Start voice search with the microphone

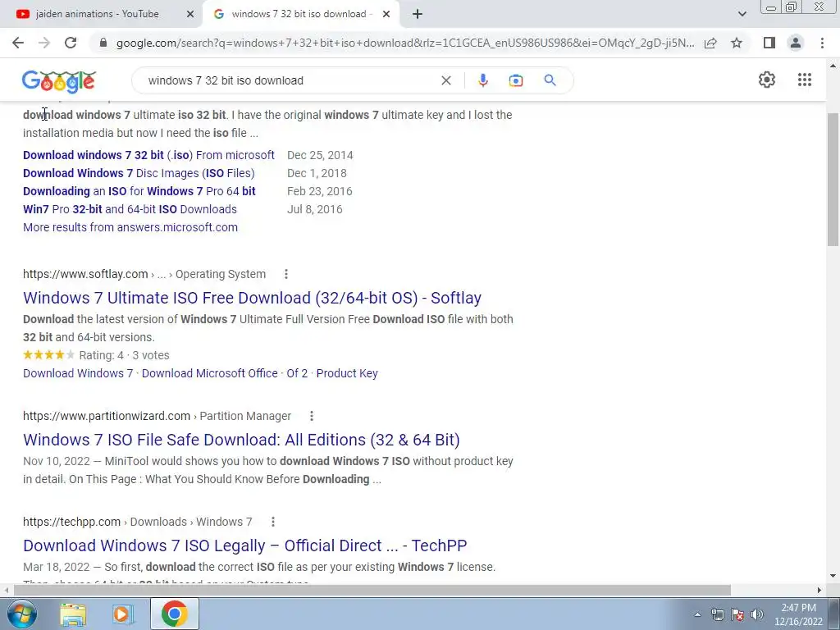tap(482, 80)
